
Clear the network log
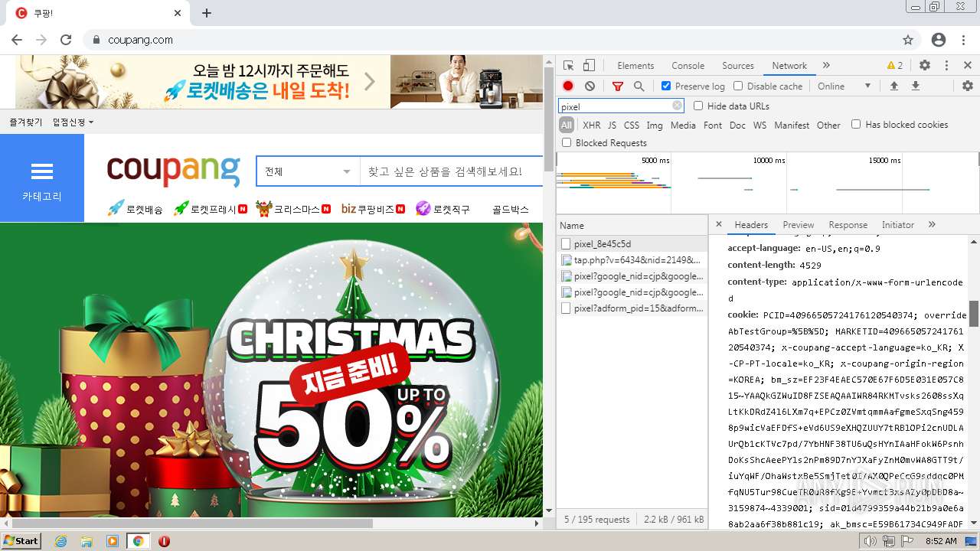[x=590, y=86]
